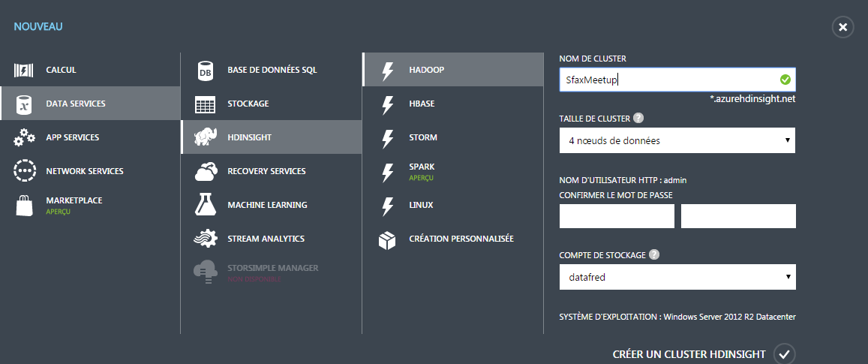Choose BASE DE DONNÉES SQL

272,70
